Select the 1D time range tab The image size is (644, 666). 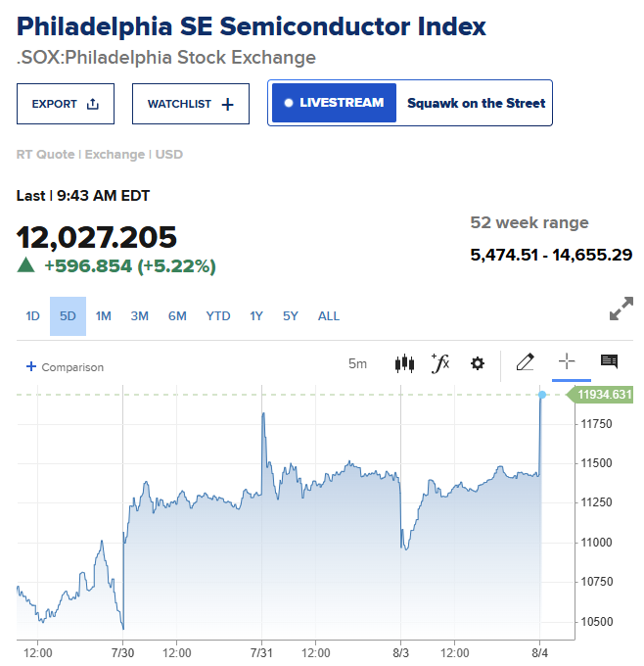32,316
